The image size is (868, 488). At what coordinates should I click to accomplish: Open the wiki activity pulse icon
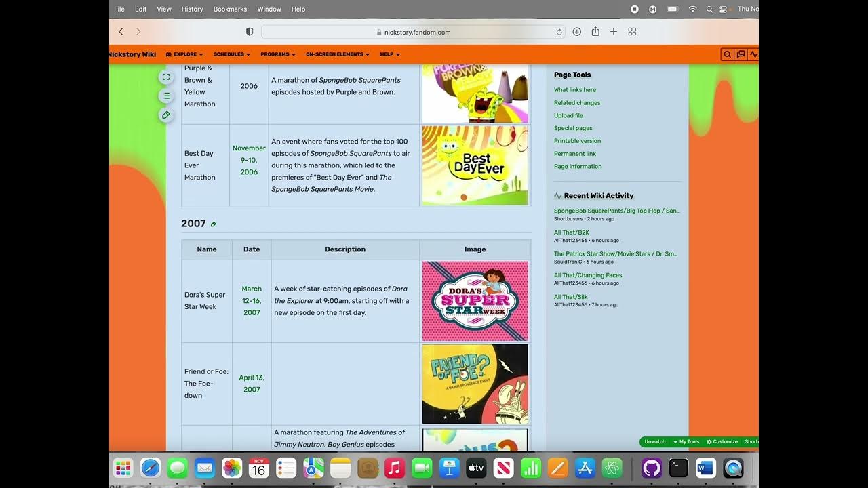point(753,54)
